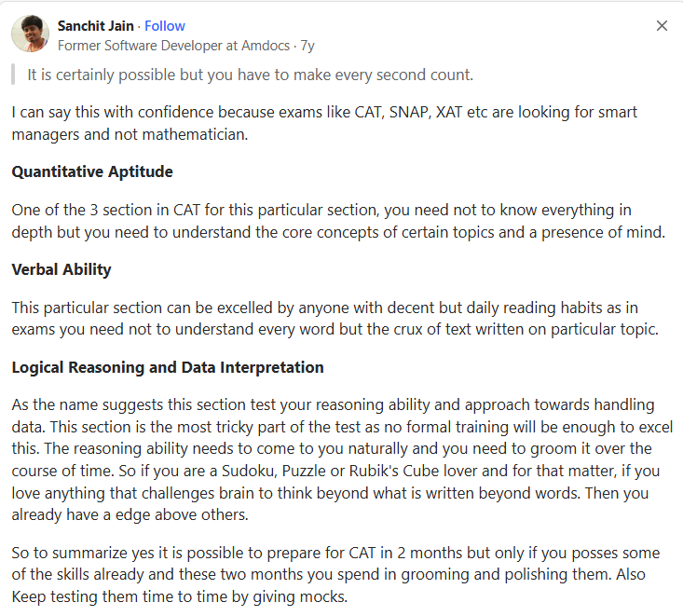Screen dimensions: 683x616
Task: Click the Former Software Developer at Amdocs credential
Action: pyautogui.click(x=174, y=44)
